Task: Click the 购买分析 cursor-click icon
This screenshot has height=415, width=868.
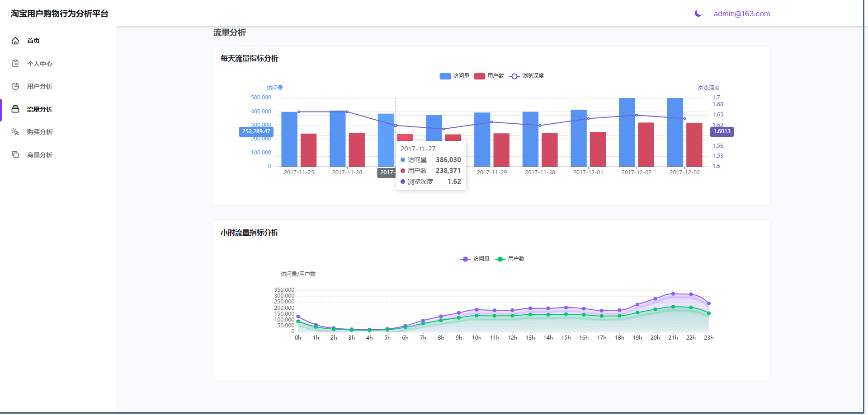Action: (x=15, y=132)
